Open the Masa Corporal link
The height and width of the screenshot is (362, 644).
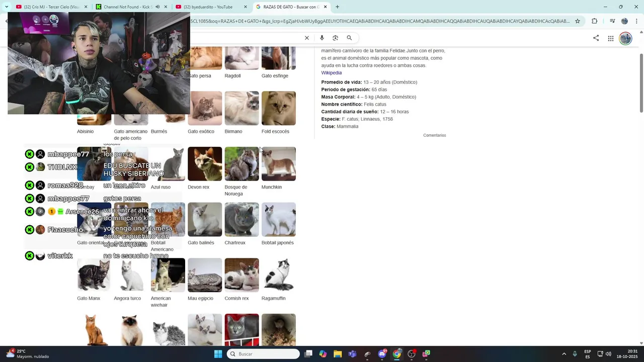[x=338, y=97]
